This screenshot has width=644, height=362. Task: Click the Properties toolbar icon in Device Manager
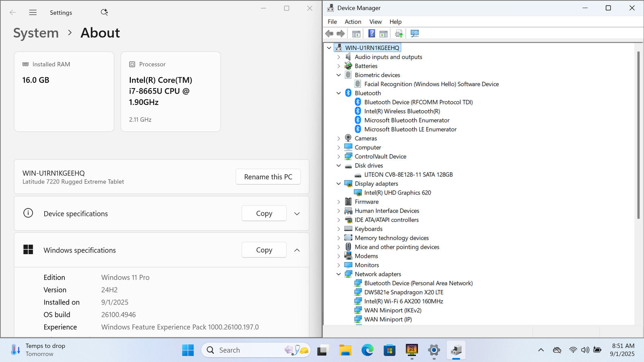[x=384, y=34]
